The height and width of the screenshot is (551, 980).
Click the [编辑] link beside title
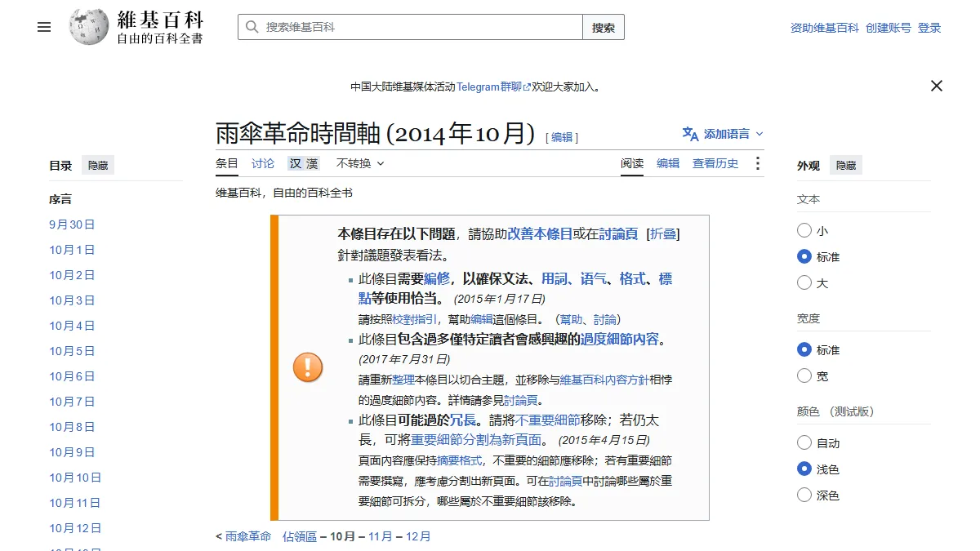[562, 137]
